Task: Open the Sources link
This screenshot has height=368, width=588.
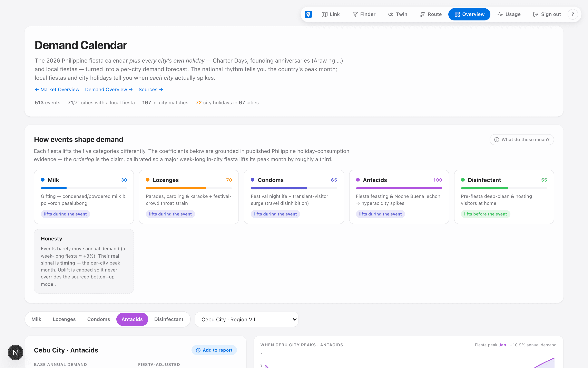Action: [151, 90]
